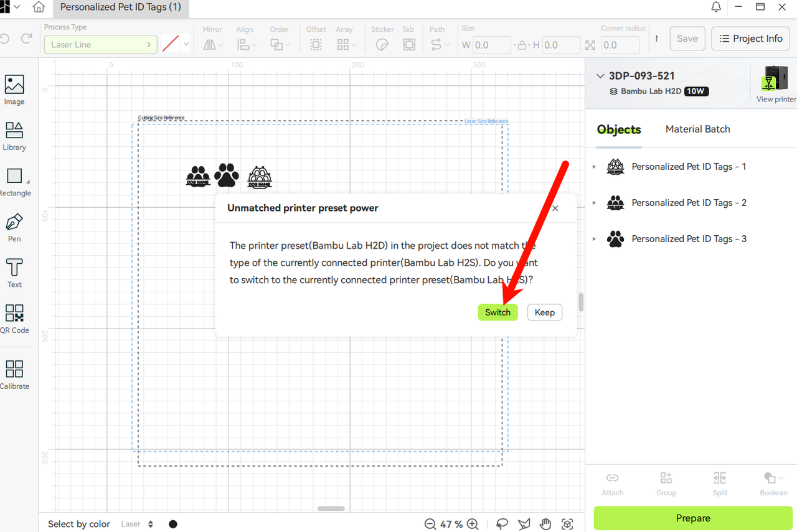
Task: Open the Calibrate tool
Action: [14, 375]
